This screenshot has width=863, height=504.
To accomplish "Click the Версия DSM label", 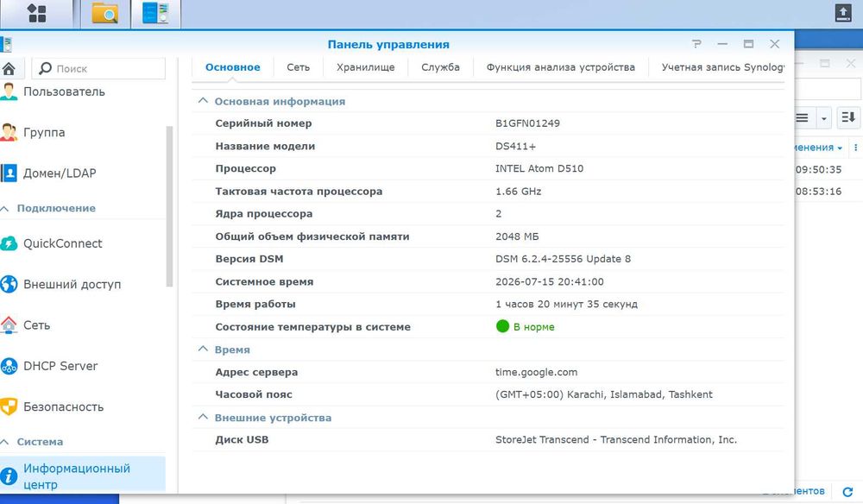I will [249, 259].
